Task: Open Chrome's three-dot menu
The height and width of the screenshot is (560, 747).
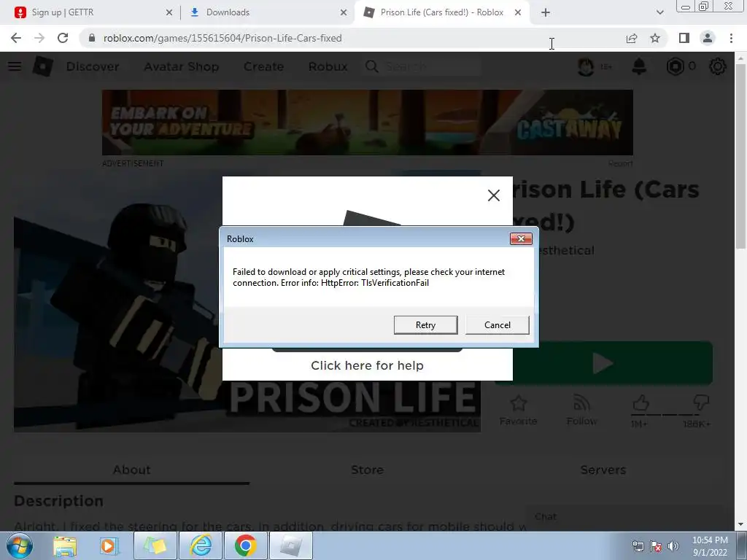Action: pos(731,38)
